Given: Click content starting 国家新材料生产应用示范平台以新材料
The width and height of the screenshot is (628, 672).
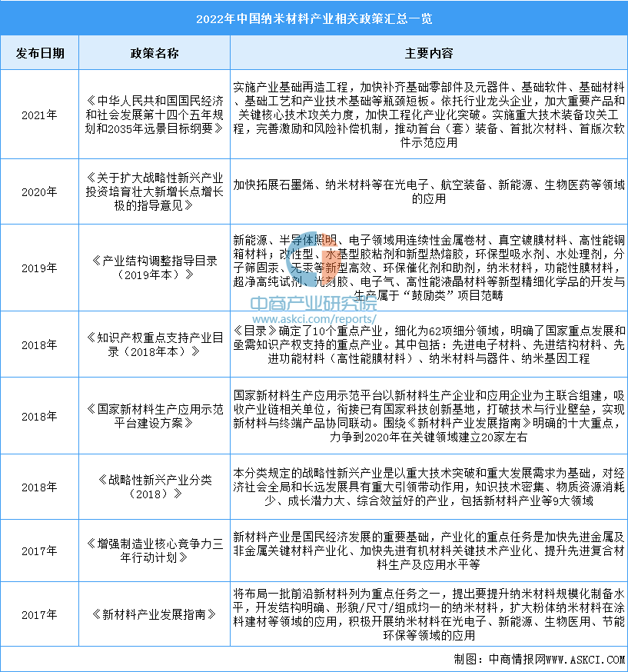Looking at the screenshot, I should click(x=429, y=416).
